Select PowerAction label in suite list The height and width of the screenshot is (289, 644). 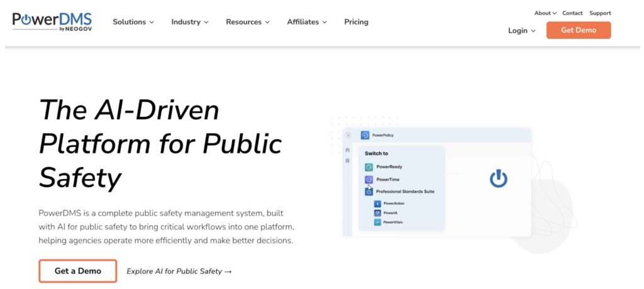394,203
